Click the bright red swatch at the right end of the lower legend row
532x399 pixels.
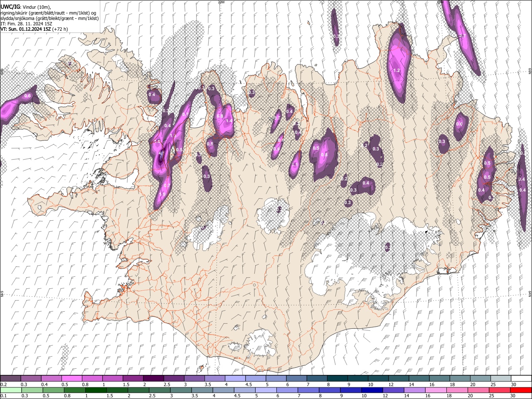tap(520, 390)
